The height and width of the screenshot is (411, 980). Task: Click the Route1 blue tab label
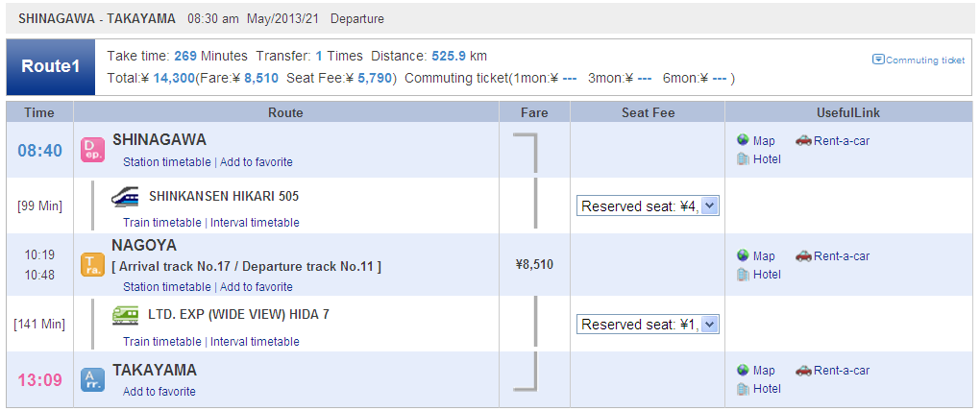tap(51, 67)
